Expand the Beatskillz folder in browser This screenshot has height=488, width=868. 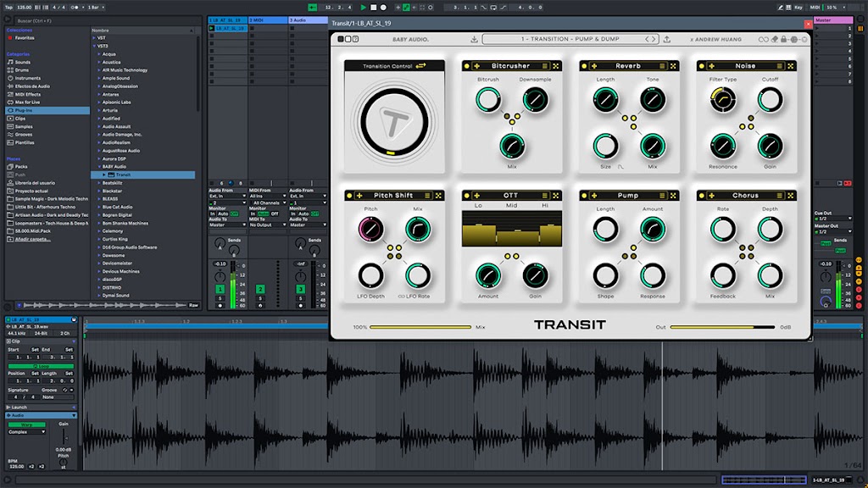click(99, 183)
